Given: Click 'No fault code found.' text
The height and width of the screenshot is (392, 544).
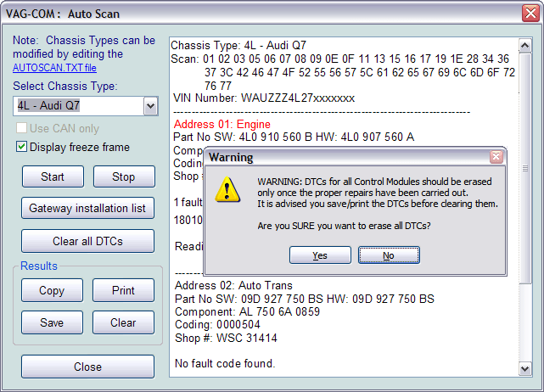Looking at the screenshot, I should tap(225, 363).
